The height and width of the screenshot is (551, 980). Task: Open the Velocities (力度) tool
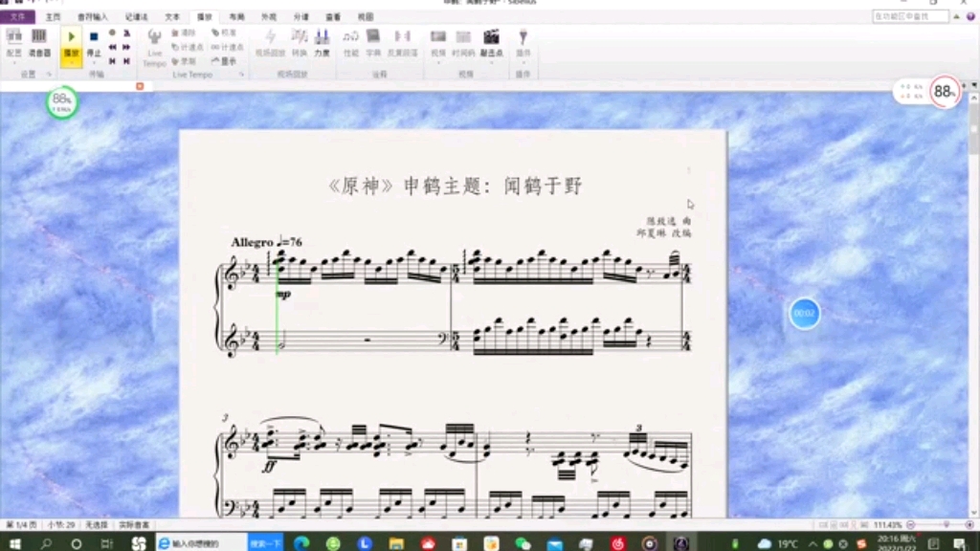[x=322, y=42]
